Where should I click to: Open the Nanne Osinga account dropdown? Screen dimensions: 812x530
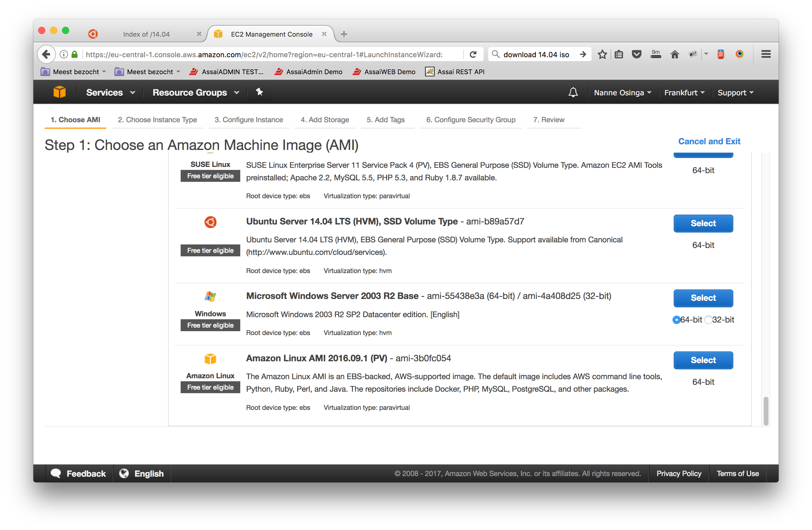coord(622,93)
